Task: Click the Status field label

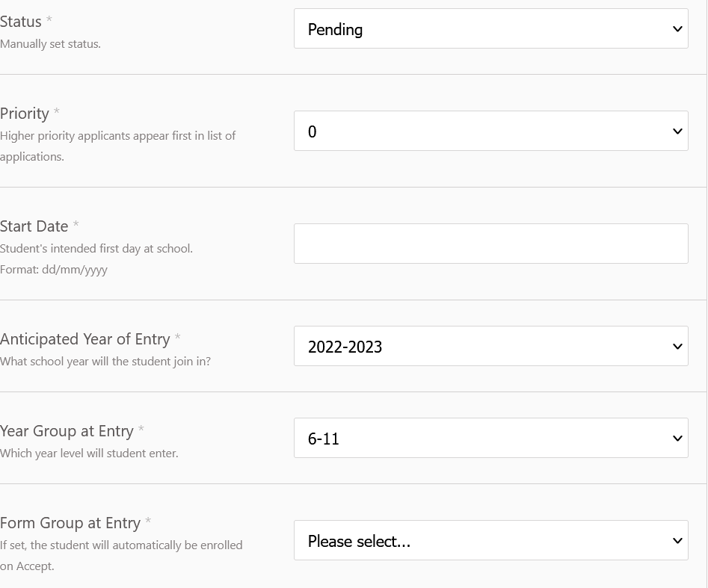Action: tap(21, 22)
